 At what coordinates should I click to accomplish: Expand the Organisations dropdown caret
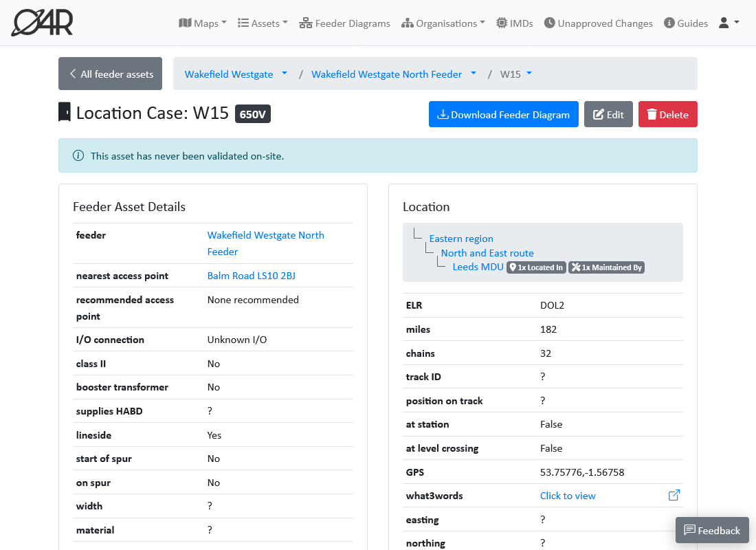coord(482,22)
